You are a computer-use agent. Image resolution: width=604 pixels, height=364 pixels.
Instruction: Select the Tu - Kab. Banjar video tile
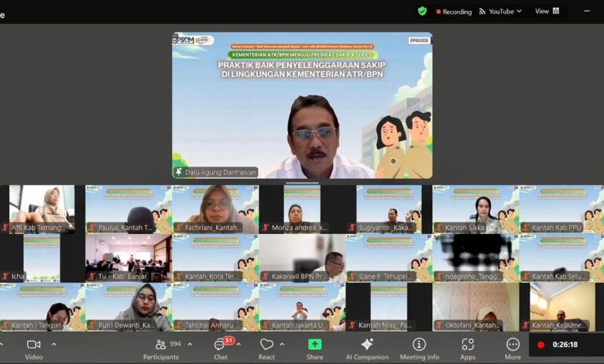[x=128, y=258]
